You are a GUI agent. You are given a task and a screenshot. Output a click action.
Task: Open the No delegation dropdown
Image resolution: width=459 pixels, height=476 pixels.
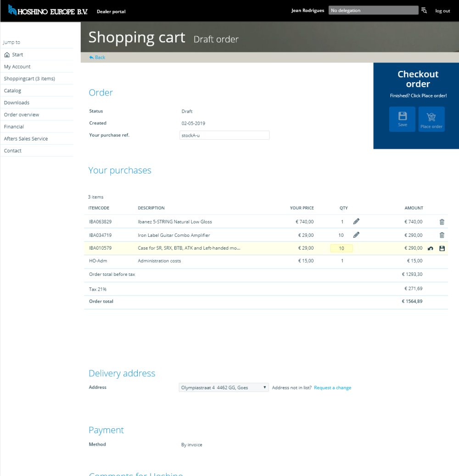[373, 10]
